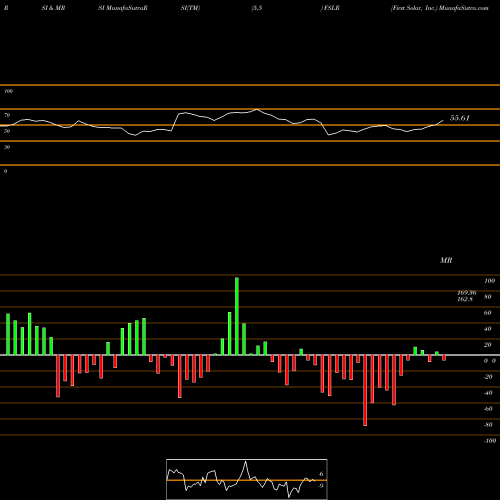Click the MR axis label -40

tap(488, 393)
